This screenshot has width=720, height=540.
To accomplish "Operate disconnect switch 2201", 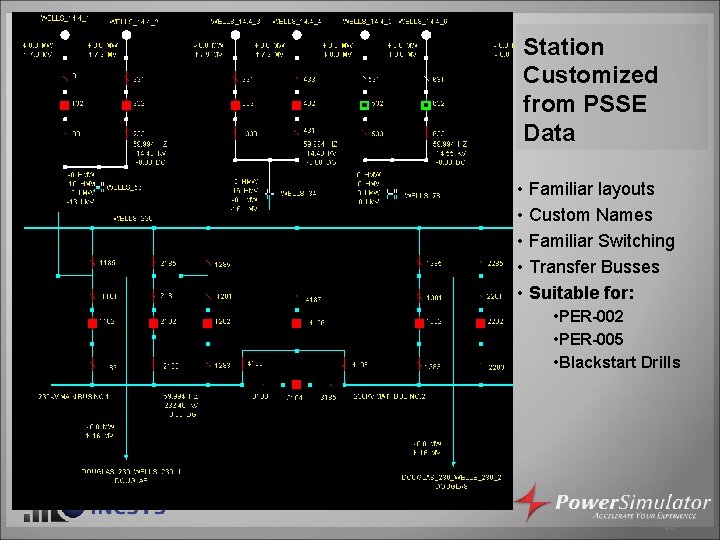I will click(481, 296).
